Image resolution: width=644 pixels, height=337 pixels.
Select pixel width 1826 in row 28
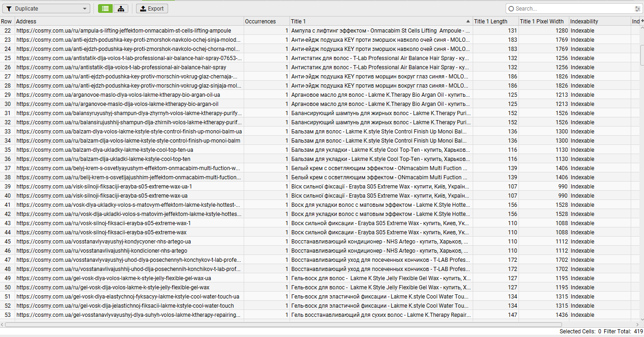(x=544, y=86)
